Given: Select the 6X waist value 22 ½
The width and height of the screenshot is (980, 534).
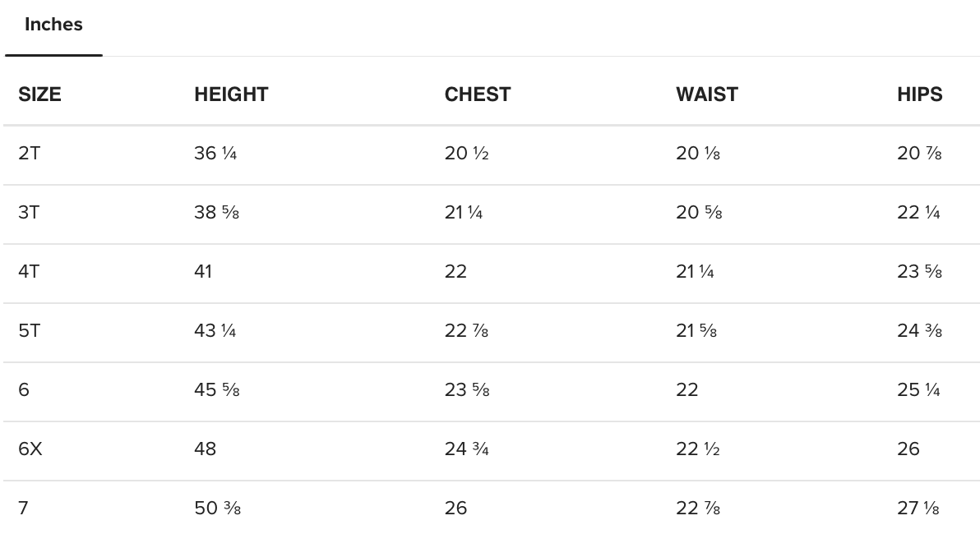Looking at the screenshot, I should coord(698,449).
